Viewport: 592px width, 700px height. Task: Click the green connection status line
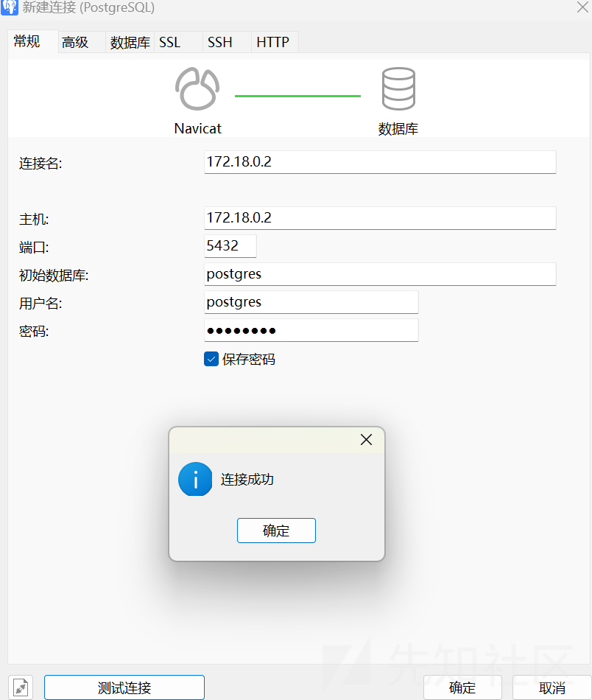297,96
